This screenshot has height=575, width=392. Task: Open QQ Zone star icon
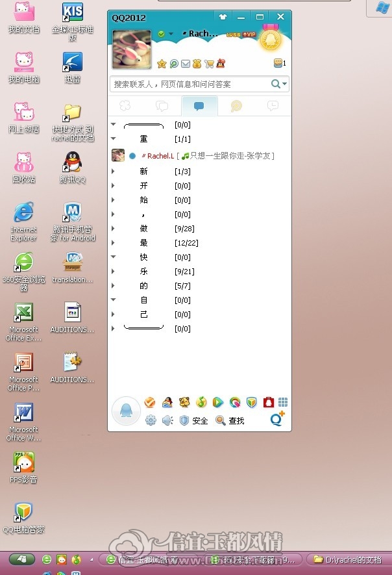162,64
